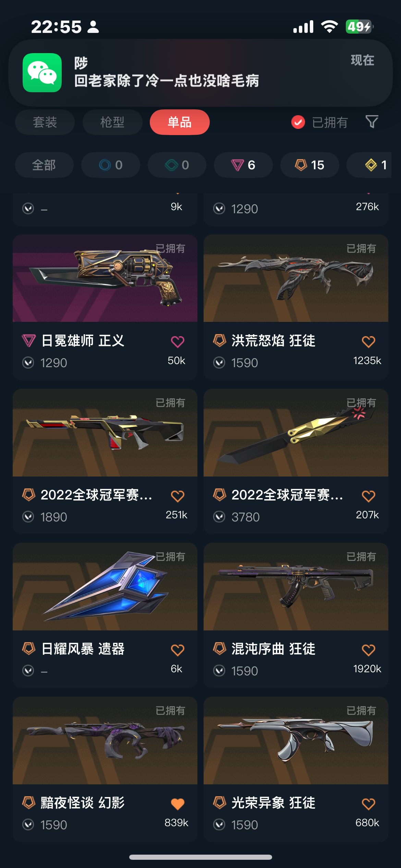Switch to the 枪型 tab
Image resolution: width=401 pixels, height=868 pixels.
click(112, 122)
